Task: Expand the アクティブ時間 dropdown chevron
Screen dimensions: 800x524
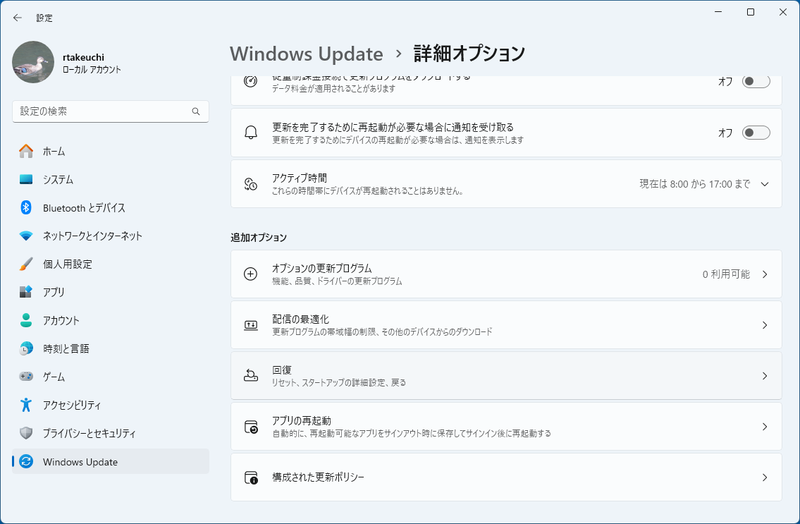Action: pos(764,184)
